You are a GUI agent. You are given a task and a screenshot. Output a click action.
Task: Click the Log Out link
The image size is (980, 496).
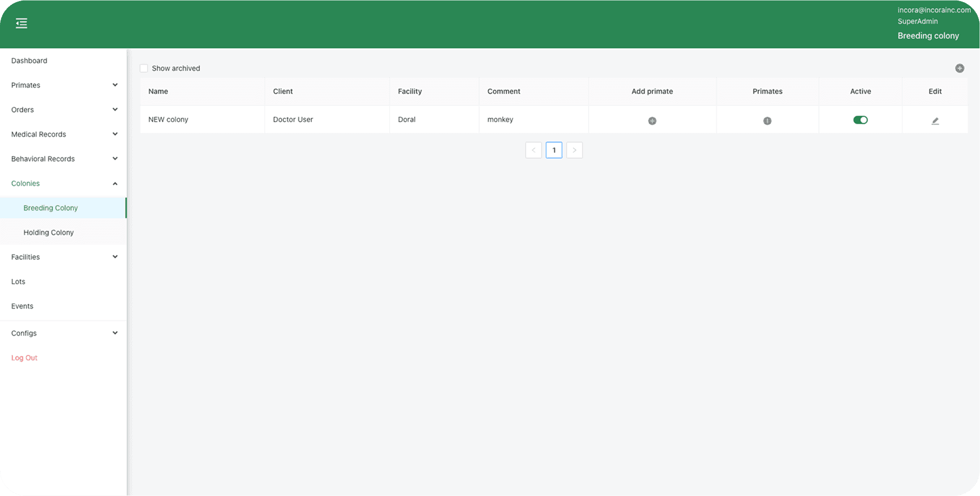pos(24,358)
